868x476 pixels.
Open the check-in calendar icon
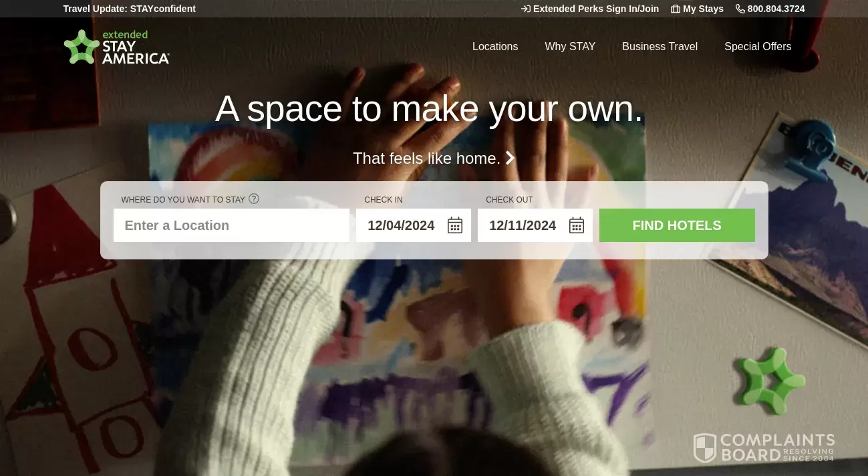[455, 225]
